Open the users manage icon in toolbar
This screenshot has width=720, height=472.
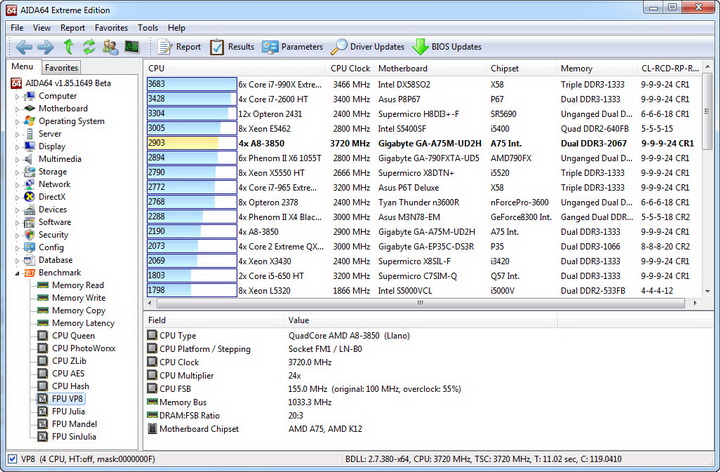(x=110, y=47)
